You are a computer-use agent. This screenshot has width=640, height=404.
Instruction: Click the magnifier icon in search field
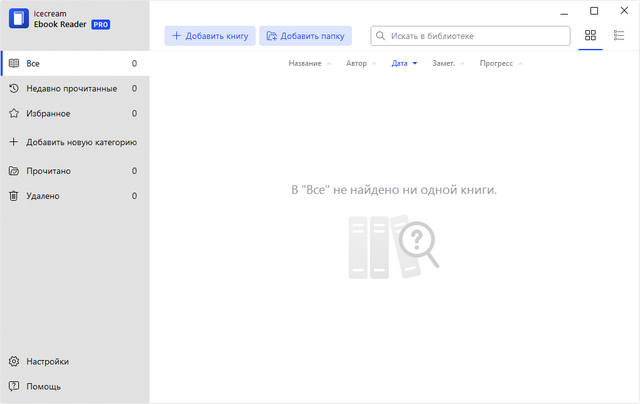(380, 36)
